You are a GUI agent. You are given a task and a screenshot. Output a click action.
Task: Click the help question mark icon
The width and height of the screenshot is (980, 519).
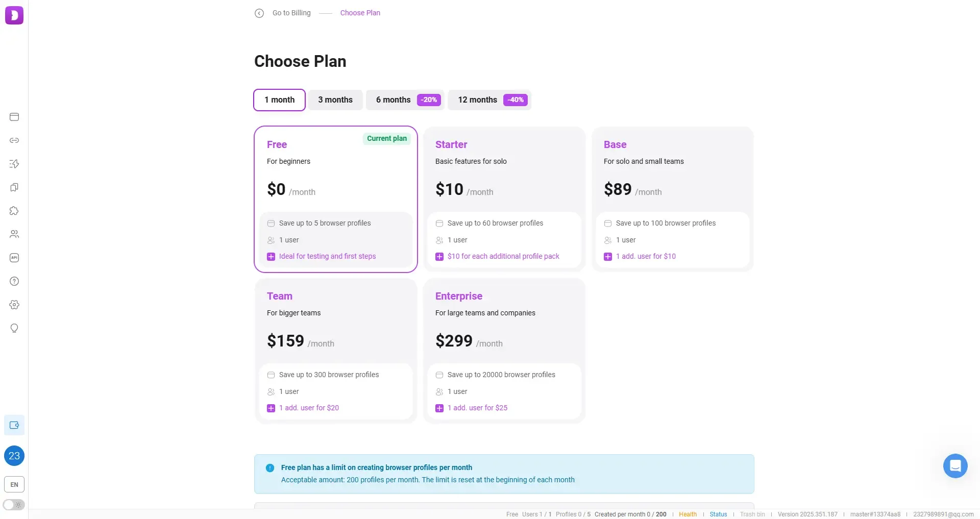(14, 281)
